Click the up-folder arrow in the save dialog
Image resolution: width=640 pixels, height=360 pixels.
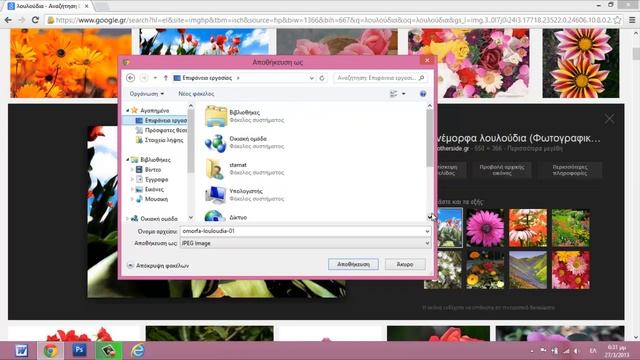point(166,78)
